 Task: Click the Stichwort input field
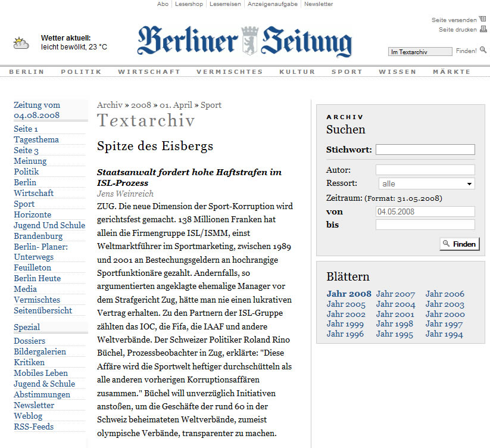coord(425,150)
